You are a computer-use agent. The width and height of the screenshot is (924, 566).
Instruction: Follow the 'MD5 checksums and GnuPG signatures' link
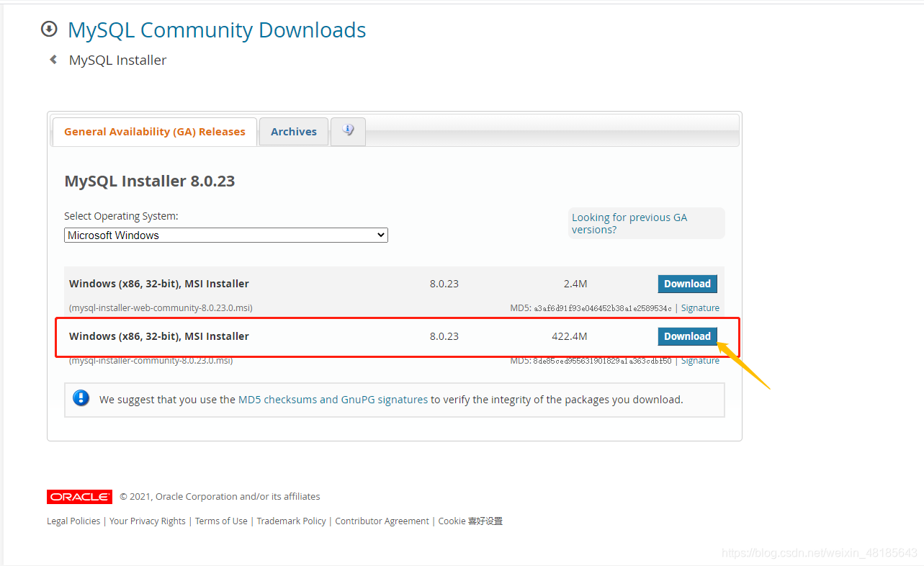pos(333,399)
